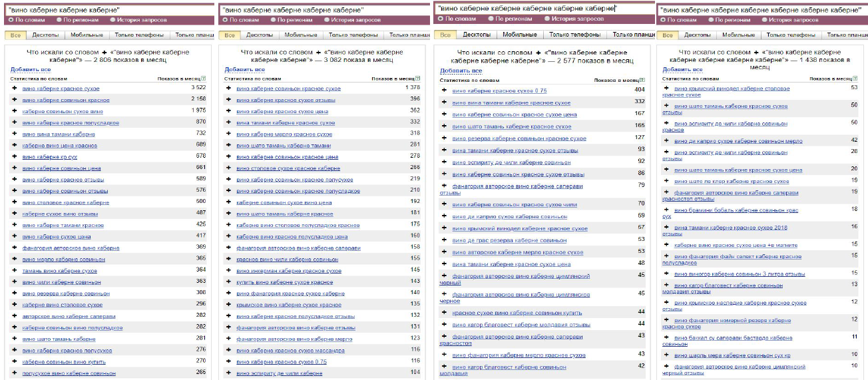
Task: Add 'вино брамини бобаль каберне совиньон' via plus icon
Action: click(666, 210)
